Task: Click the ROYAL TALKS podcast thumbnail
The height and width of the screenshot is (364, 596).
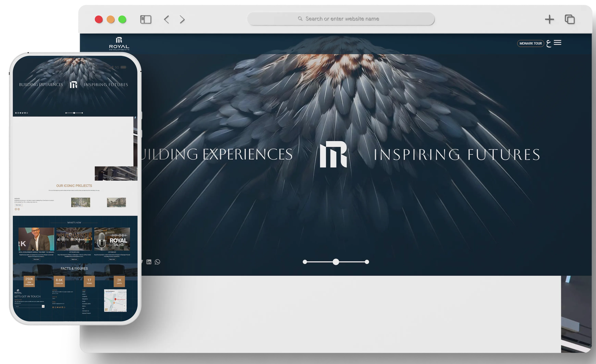Action: pos(112,239)
